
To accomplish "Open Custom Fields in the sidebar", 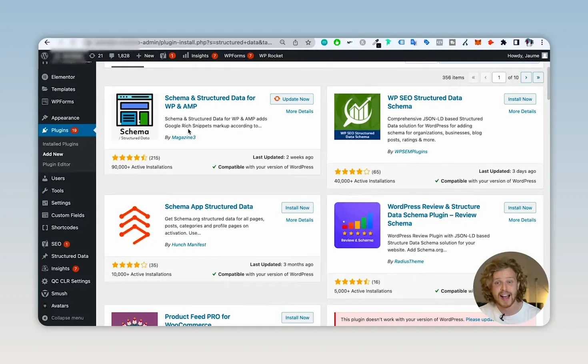I will 68,215.
